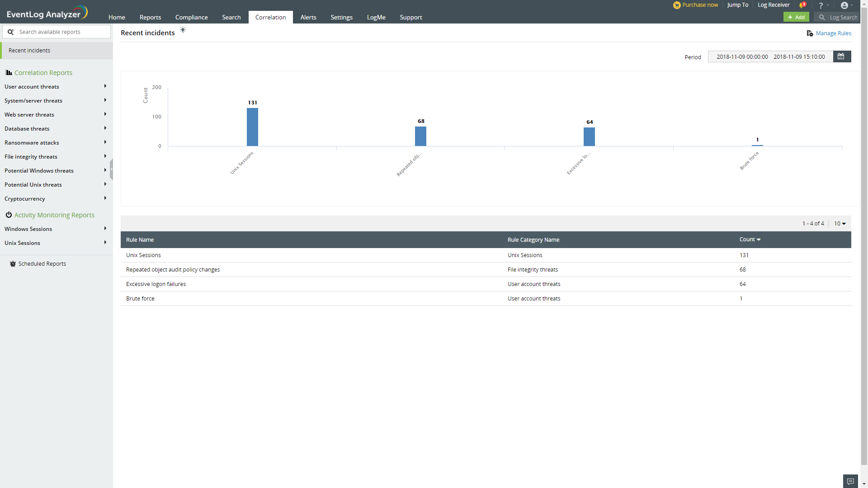This screenshot has width=868, height=488.
Task: Select the Correlation Reports bar-chart icon
Action: (x=9, y=72)
